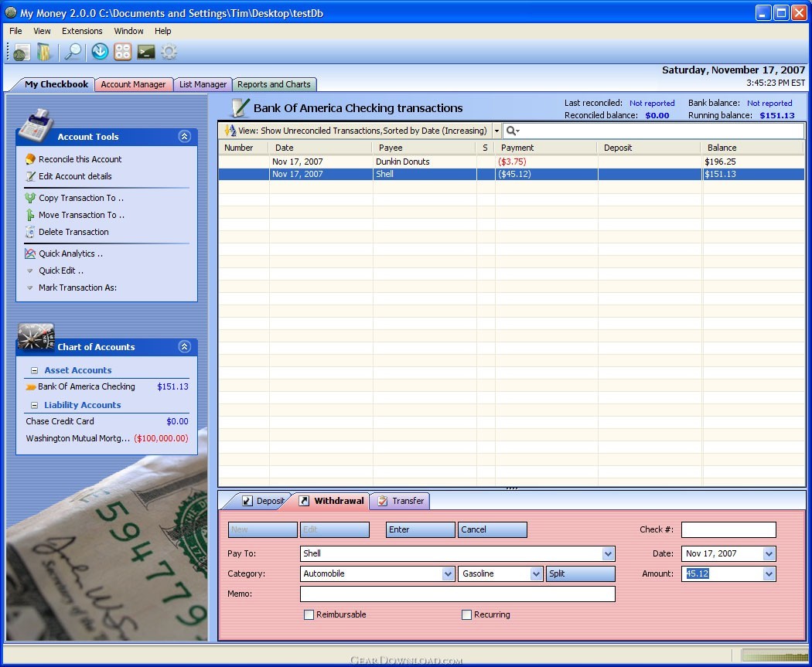This screenshot has width=812, height=667.
Task: Collapse the Liability Accounts tree group
Action: tap(34, 405)
